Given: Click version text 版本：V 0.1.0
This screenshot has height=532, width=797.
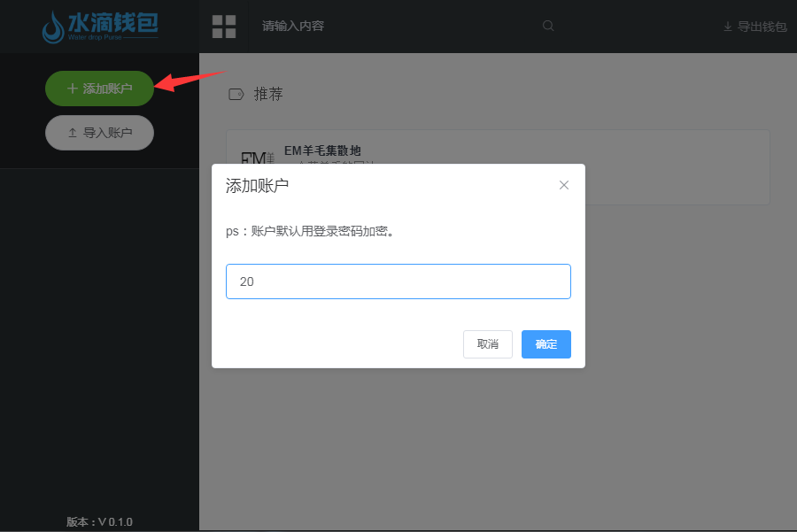Looking at the screenshot, I should pos(99,522).
